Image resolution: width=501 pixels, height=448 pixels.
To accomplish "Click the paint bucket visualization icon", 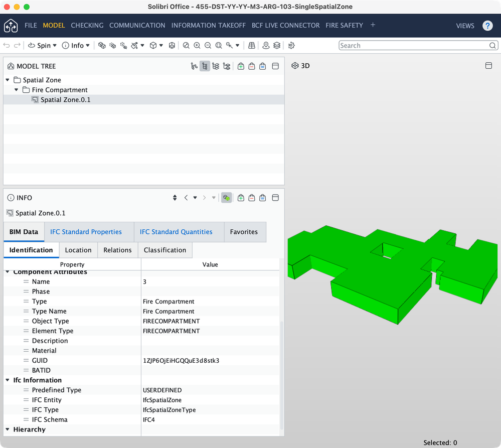I will coord(134,45).
